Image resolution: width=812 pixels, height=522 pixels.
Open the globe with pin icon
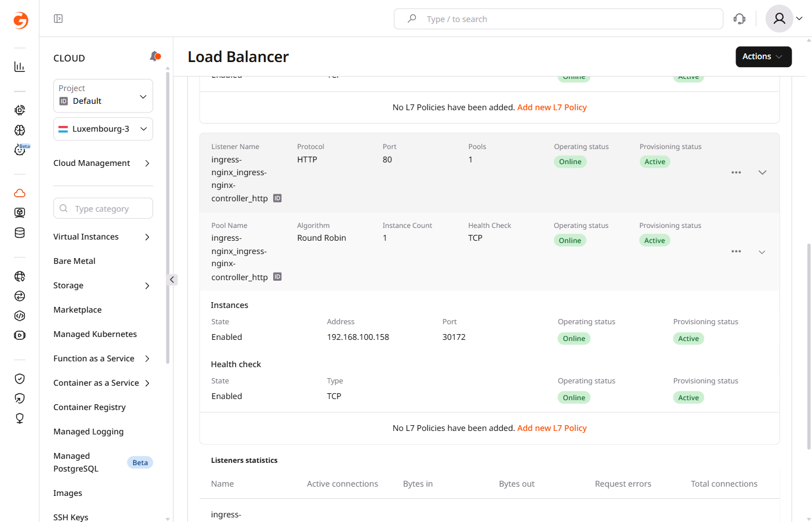(x=20, y=276)
